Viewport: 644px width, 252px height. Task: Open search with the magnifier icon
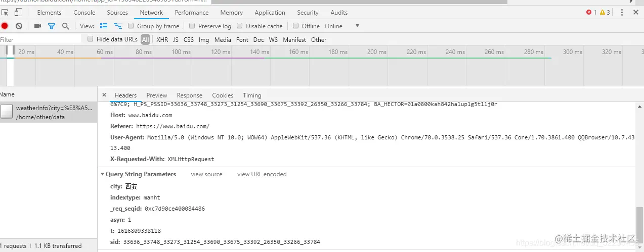pyautogui.click(x=65, y=26)
